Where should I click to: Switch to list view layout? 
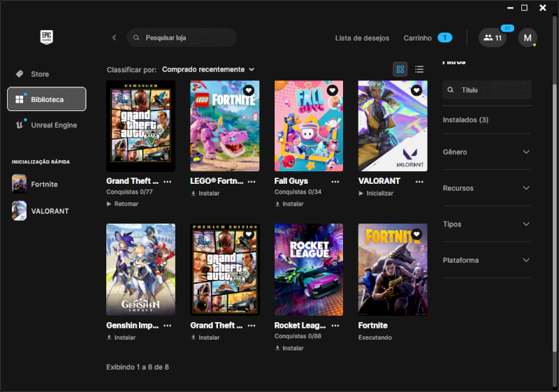tap(419, 69)
